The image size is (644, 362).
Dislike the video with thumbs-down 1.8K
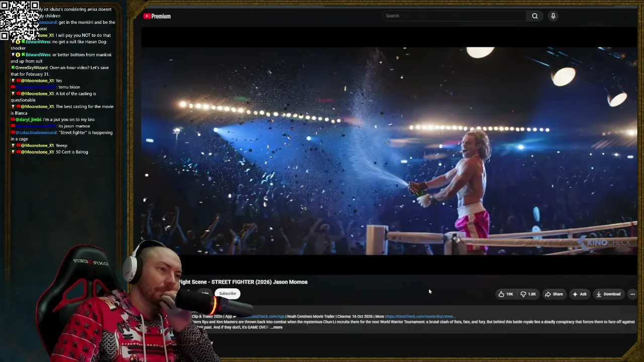click(528, 294)
